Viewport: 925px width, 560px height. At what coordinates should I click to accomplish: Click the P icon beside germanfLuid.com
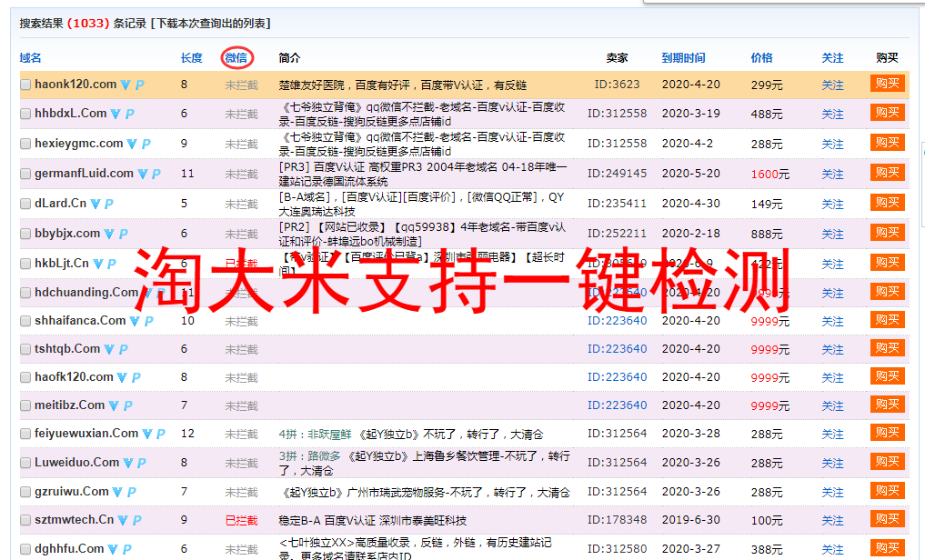point(156,173)
